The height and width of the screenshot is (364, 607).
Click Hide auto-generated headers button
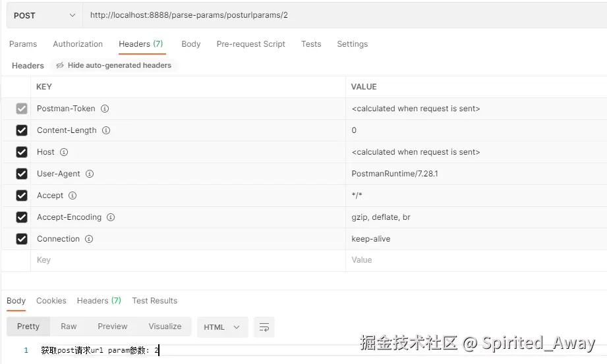[114, 65]
